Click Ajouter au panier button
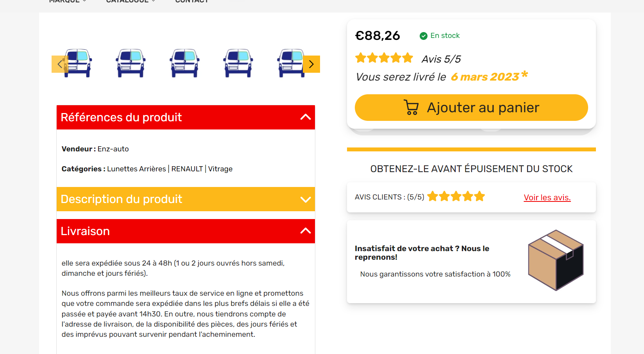Screen dimensions: 644x354 point(471,108)
